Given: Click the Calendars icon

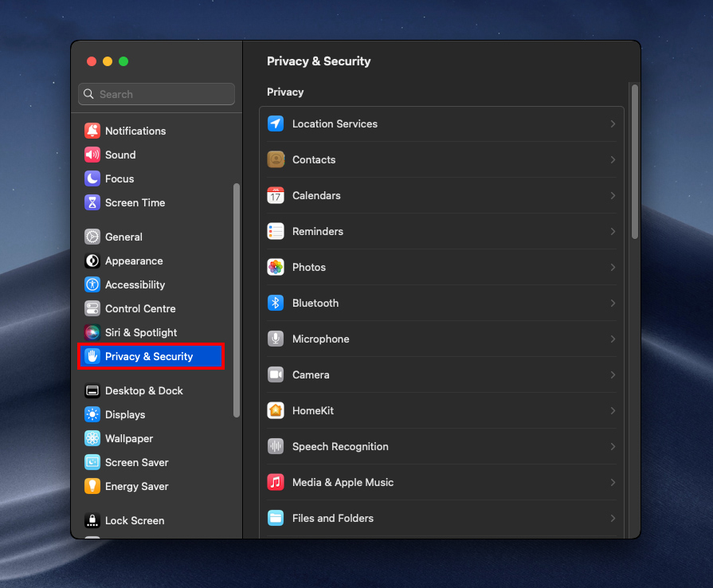Looking at the screenshot, I should click(276, 195).
